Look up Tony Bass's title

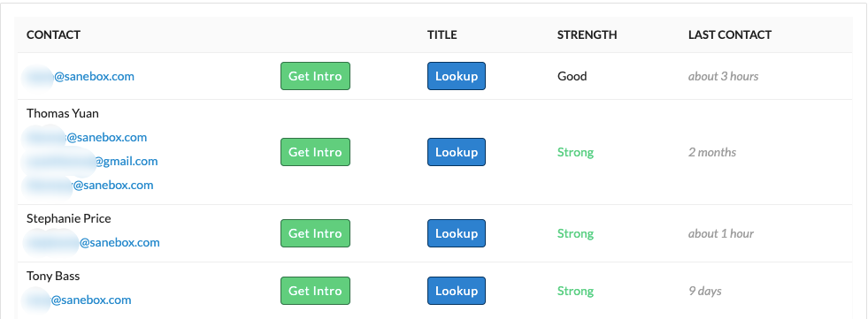click(x=457, y=291)
